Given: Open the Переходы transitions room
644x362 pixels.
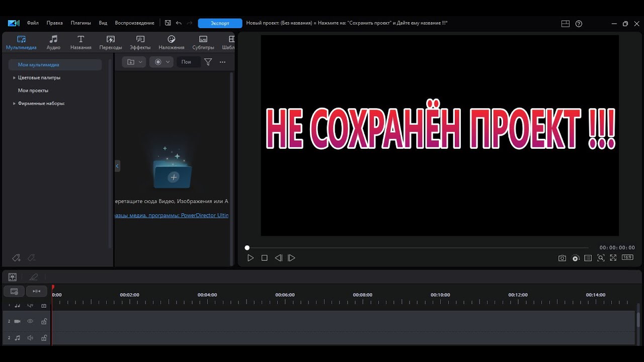Looking at the screenshot, I should coord(111,43).
